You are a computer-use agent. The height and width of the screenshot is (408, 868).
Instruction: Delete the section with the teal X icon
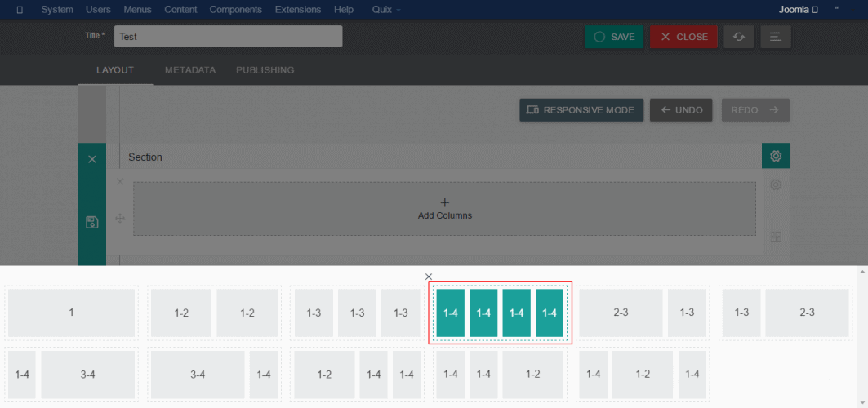point(92,159)
